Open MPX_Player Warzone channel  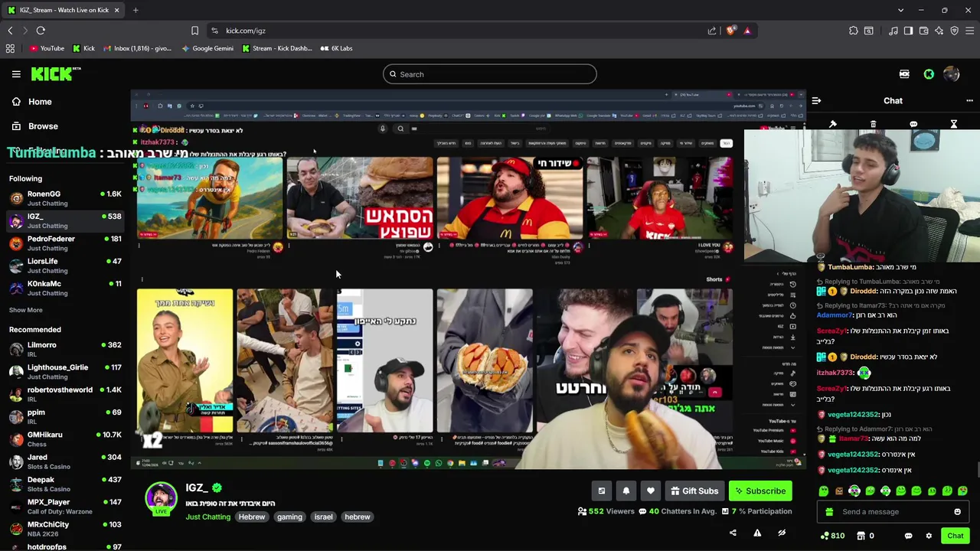64,506
